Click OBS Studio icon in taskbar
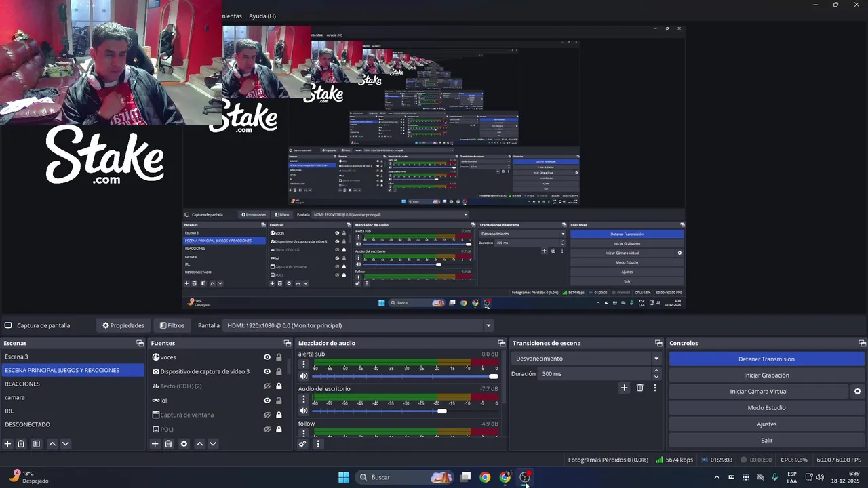Viewport: 868px width, 488px height. pos(525,477)
